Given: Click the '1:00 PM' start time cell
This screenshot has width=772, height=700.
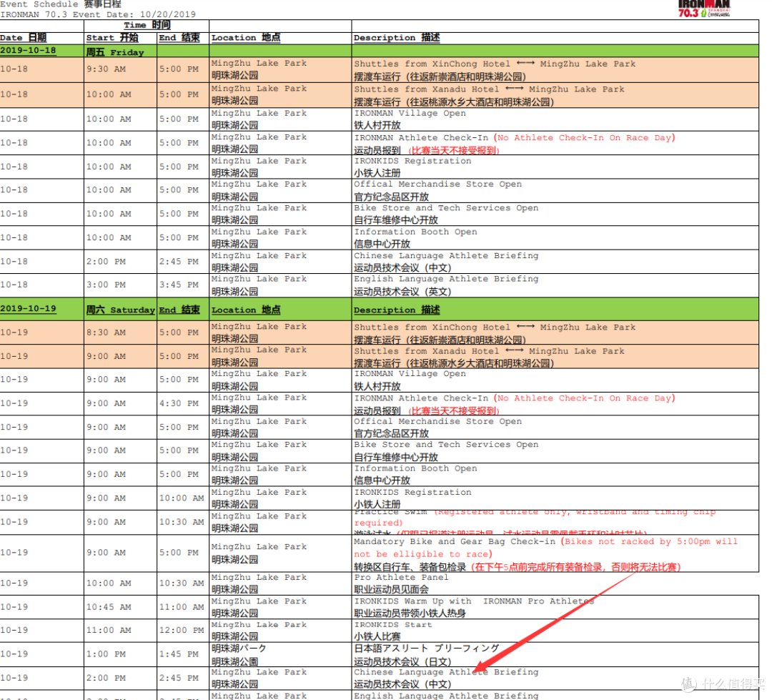Looking at the screenshot, I should (106, 654).
